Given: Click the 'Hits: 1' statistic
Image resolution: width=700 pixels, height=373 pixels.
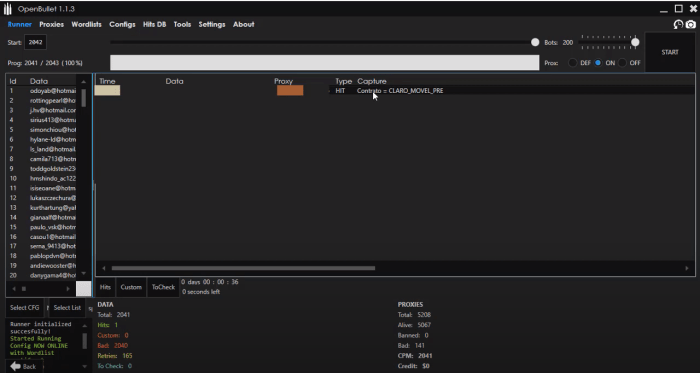Looking at the screenshot, I should pyautogui.click(x=108, y=325).
